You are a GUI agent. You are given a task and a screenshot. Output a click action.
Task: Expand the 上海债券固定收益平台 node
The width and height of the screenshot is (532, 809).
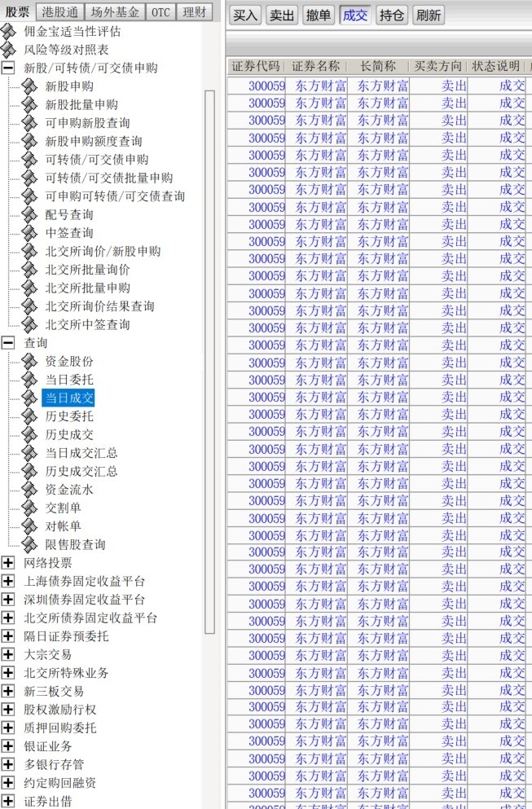coord(8,582)
